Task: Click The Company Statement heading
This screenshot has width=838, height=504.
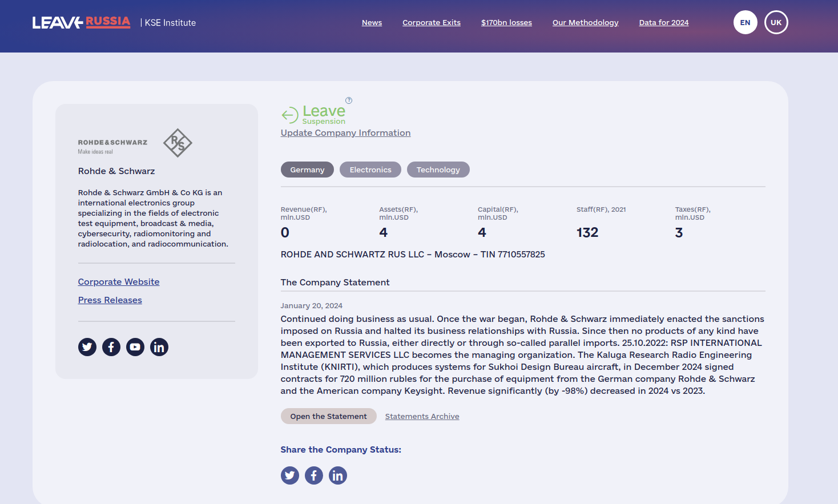Action: (335, 283)
